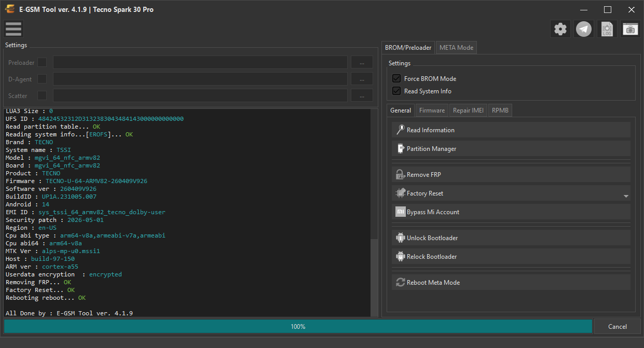Expand the Factory Reset dropdown arrow
This screenshot has width=644, height=348.
pos(626,197)
